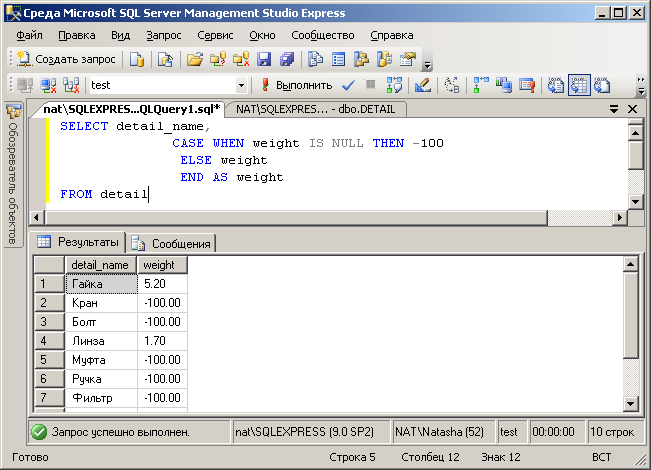651x470 pixels.
Task: Switch to the Сообщения tab
Action: [x=171, y=243]
